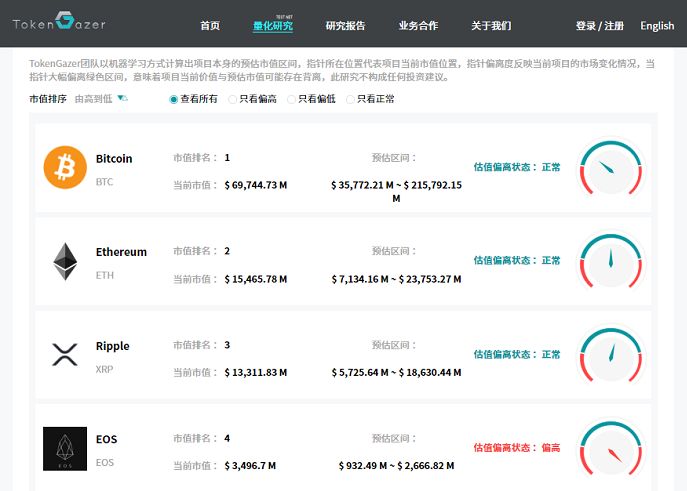This screenshot has width=687, height=491.
Task: Open the 首页 home menu item
Action: point(210,26)
